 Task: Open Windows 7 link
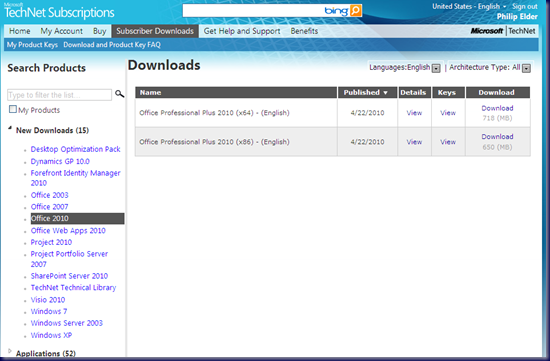click(x=49, y=311)
